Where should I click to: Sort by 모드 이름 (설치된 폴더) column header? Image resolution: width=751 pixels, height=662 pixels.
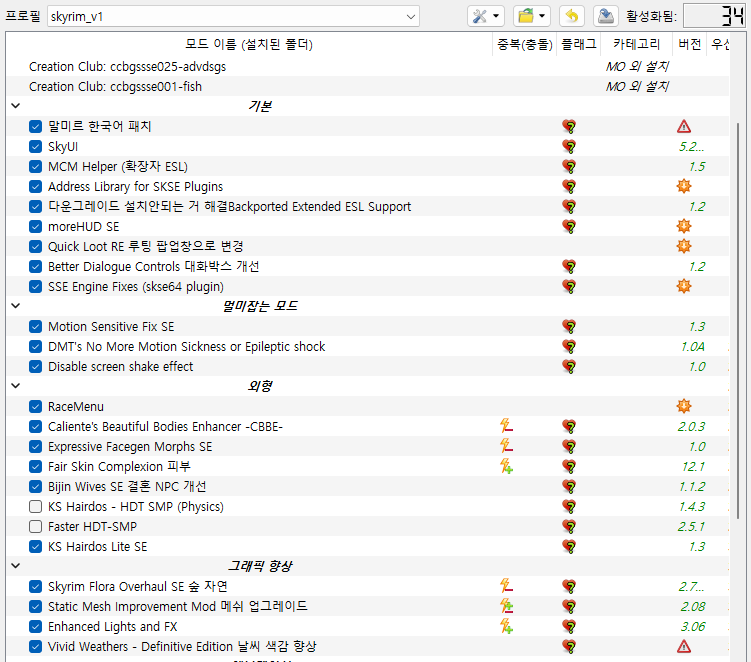click(249, 45)
